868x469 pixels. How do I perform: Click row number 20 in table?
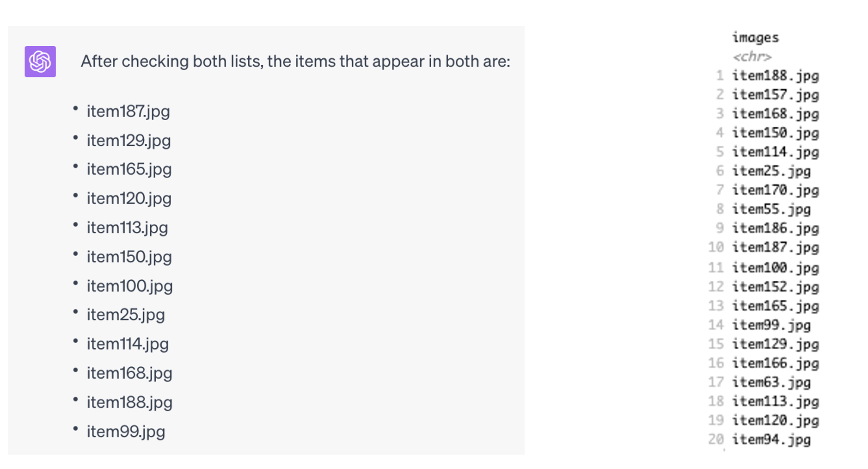click(715, 439)
